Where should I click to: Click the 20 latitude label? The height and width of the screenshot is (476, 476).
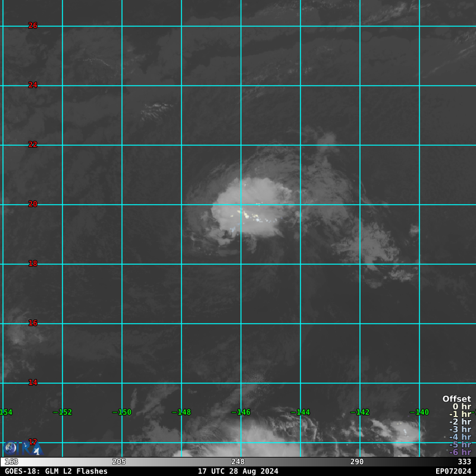(x=33, y=204)
